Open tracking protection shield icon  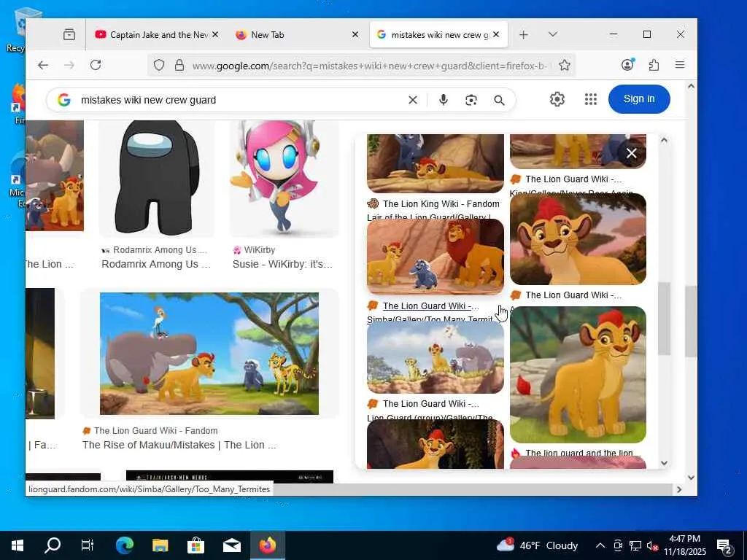(x=159, y=65)
